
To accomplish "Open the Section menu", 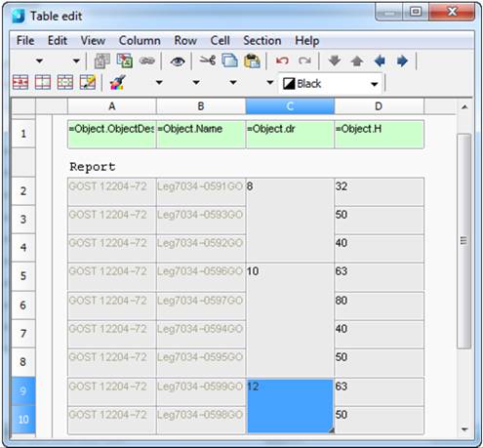I will pyautogui.click(x=262, y=41).
